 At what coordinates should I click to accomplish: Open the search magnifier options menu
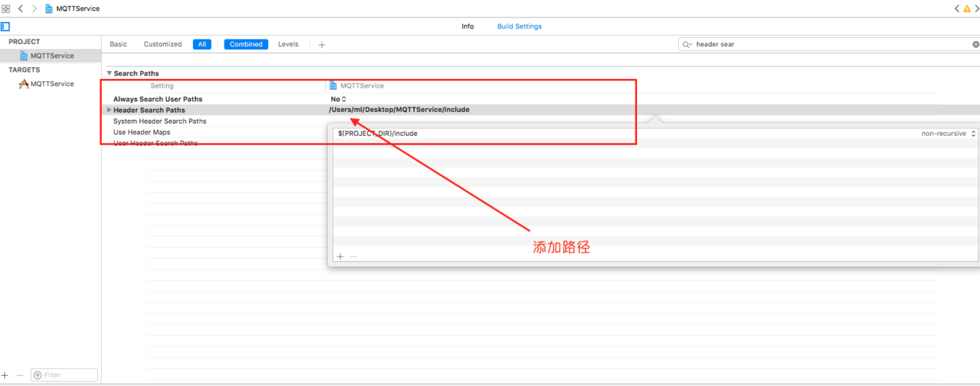(687, 44)
